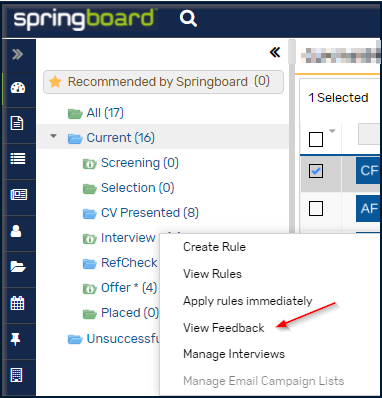Image resolution: width=382 pixels, height=398 pixels.
Task: Open the dropdown arrow beside select-all checkbox
Action: coord(332,131)
